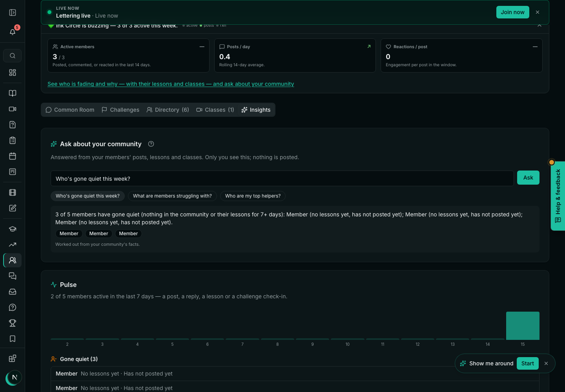
Task: Open the search magnifier in sidebar
Action: pyautogui.click(x=13, y=56)
